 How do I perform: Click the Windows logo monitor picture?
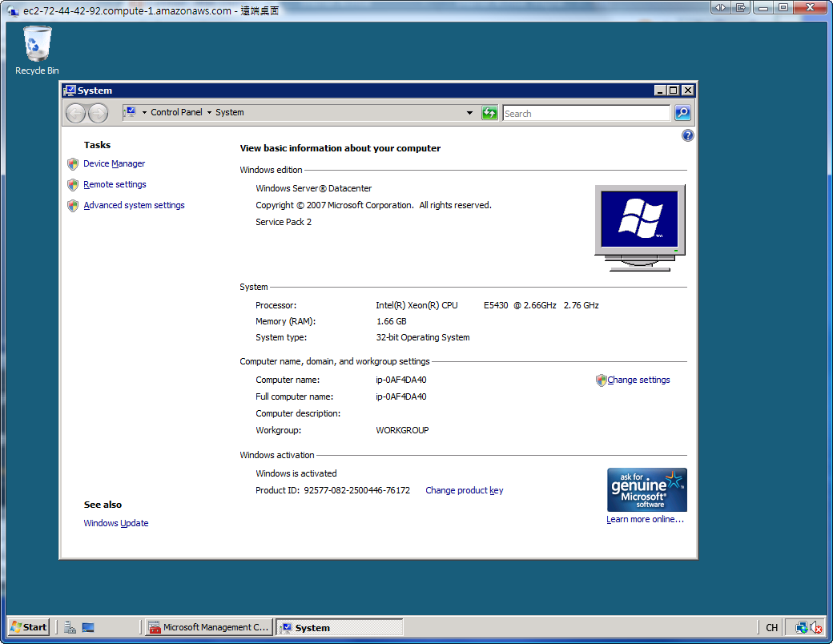(x=640, y=228)
